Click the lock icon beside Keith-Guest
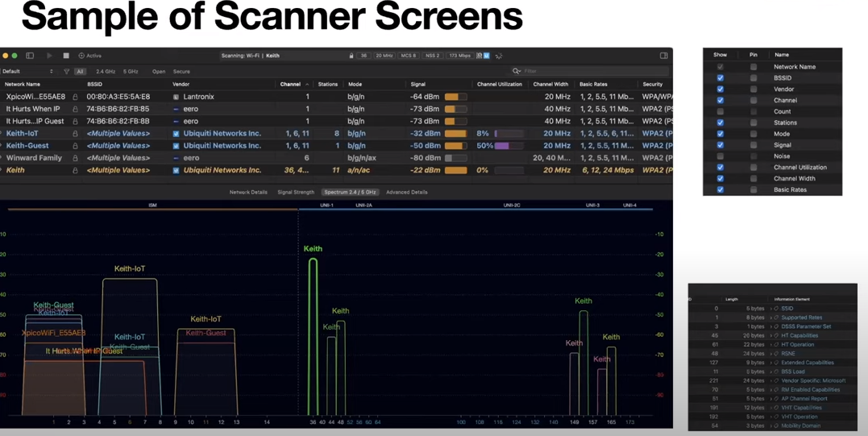 click(x=75, y=146)
